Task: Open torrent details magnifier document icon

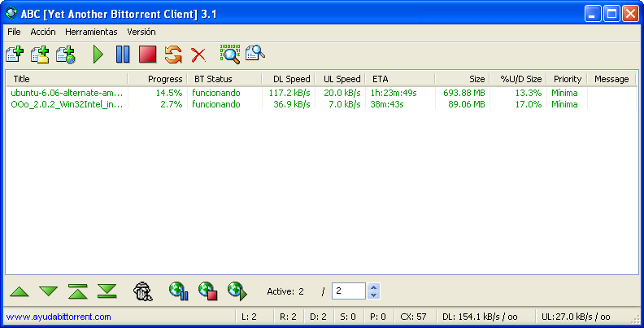Action: (255, 54)
